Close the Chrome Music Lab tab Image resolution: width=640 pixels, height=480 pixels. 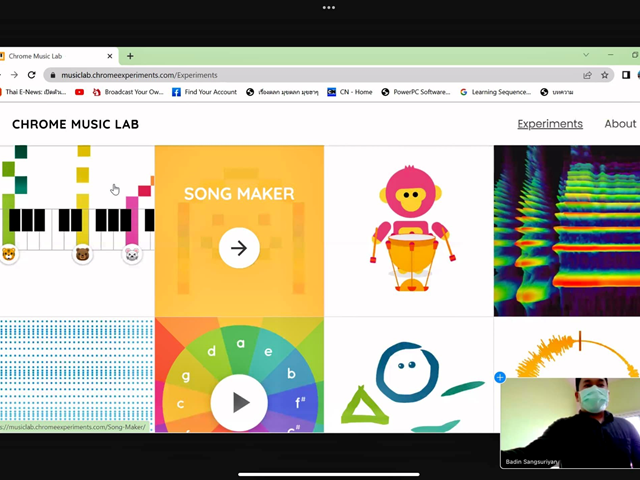pyautogui.click(x=110, y=56)
